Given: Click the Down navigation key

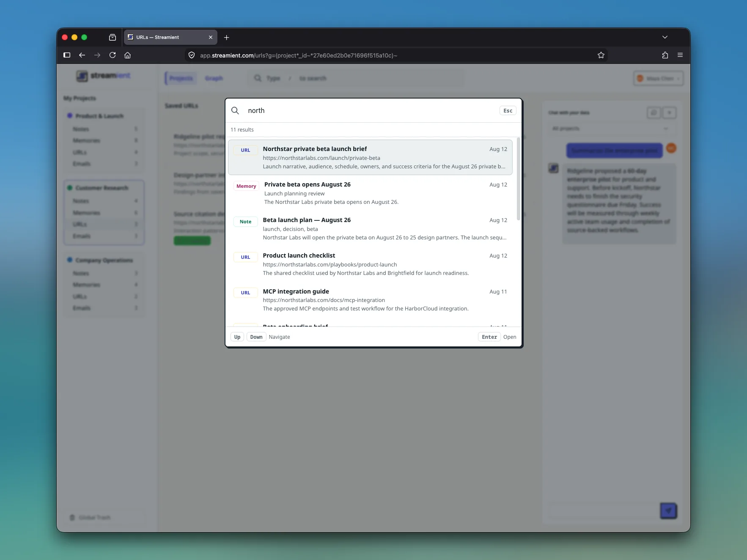Looking at the screenshot, I should (256, 337).
